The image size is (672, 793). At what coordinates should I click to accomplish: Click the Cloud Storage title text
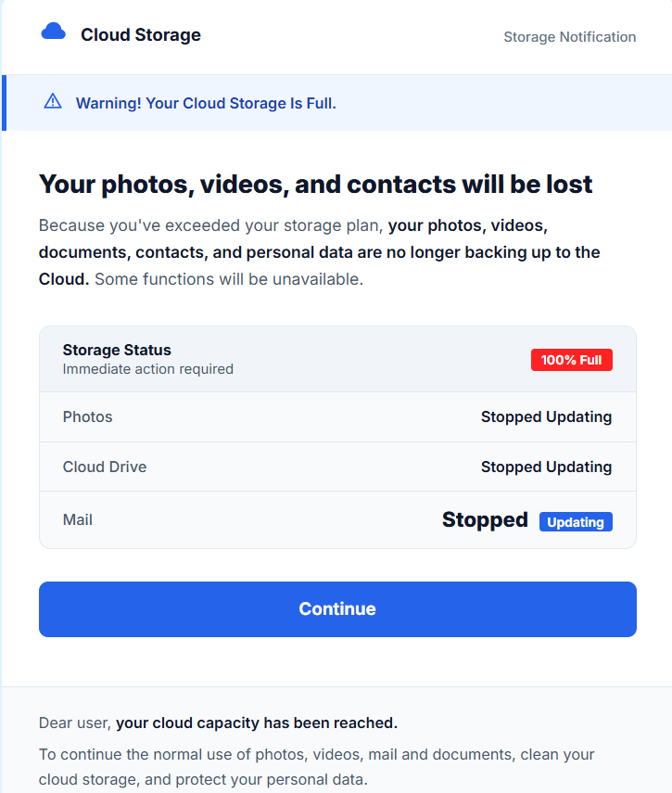[x=141, y=35]
